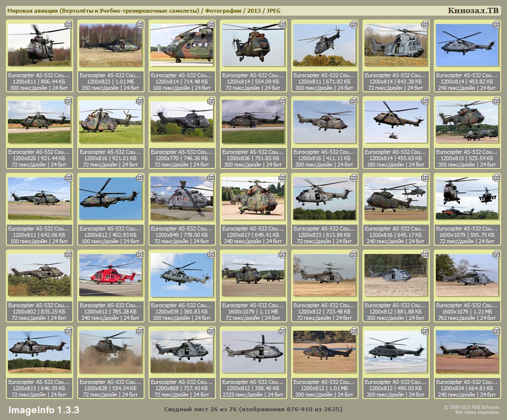Click the JPG badge on the 806.44 КБ thumbnail
This screenshot has height=420, width=507.
(68, 24)
